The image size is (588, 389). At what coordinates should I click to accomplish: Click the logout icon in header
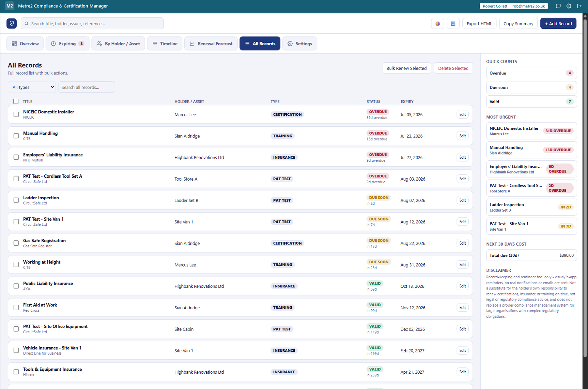tap(579, 6)
